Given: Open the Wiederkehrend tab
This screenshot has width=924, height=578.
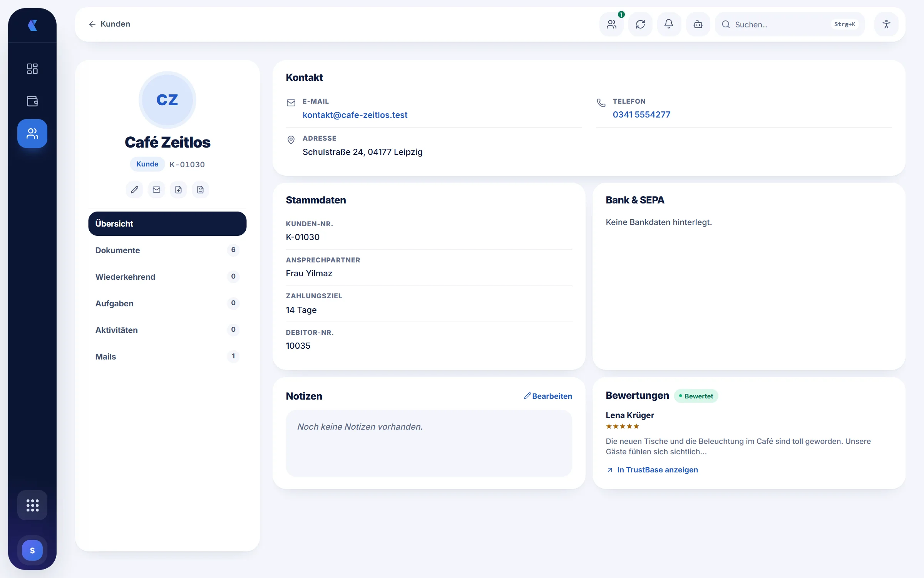Looking at the screenshot, I should click(167, 277).
